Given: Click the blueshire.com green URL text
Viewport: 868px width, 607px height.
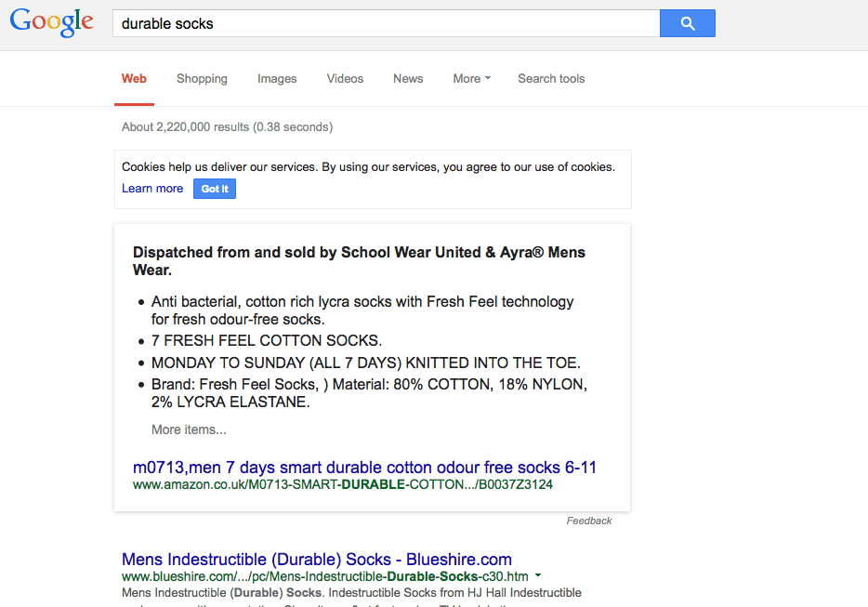Looking at the screenshot, I should (325, 576).
